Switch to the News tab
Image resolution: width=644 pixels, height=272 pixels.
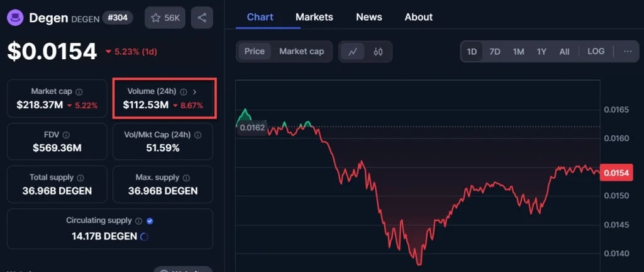pos(369,17)
